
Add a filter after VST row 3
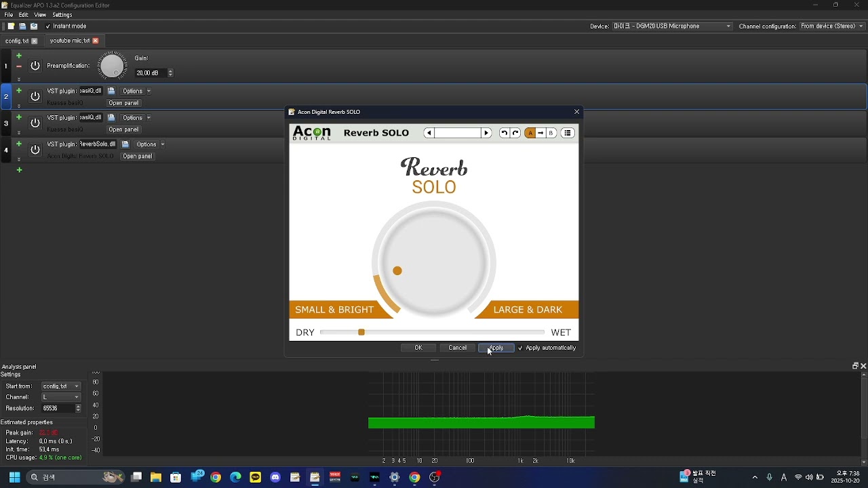19,117
